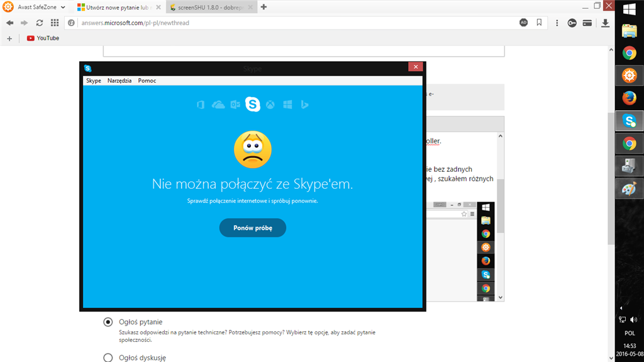The image size is (644, 362).
Task: Click the page scrollbar up arrow
Action: 611,50
